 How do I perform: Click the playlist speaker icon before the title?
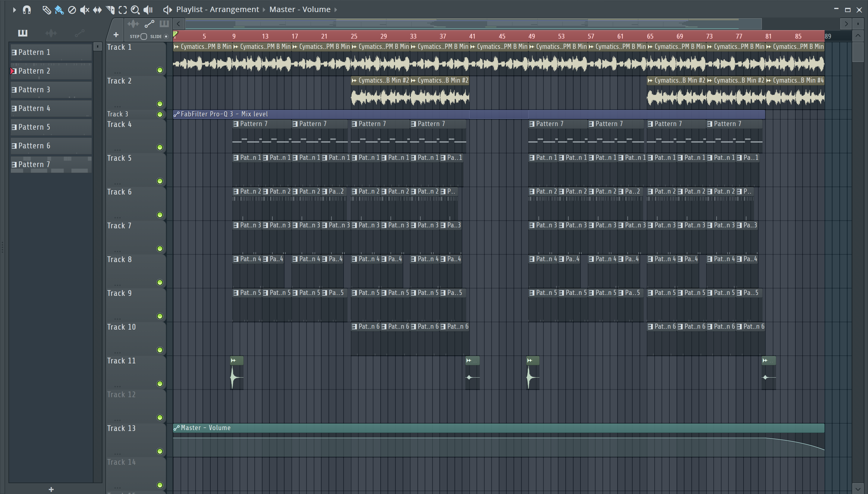click(x=167, y=10)
